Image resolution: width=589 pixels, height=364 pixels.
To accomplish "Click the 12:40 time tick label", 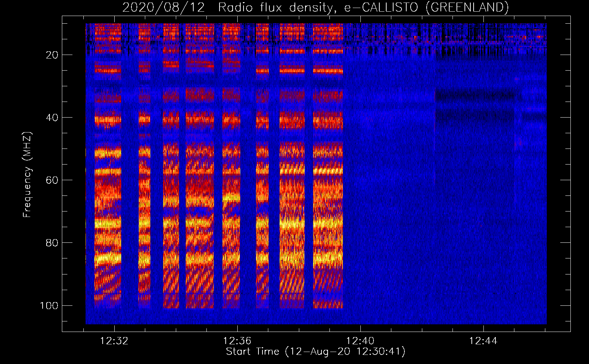I will coord(360,341).
